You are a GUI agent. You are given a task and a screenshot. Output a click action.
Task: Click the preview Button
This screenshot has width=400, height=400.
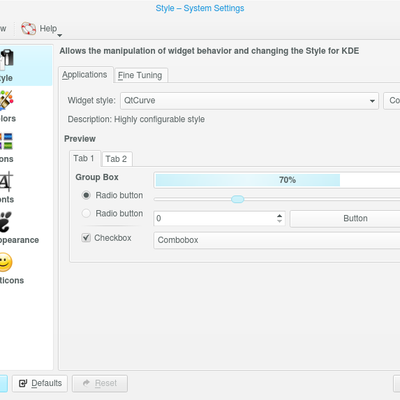(345, 219)
